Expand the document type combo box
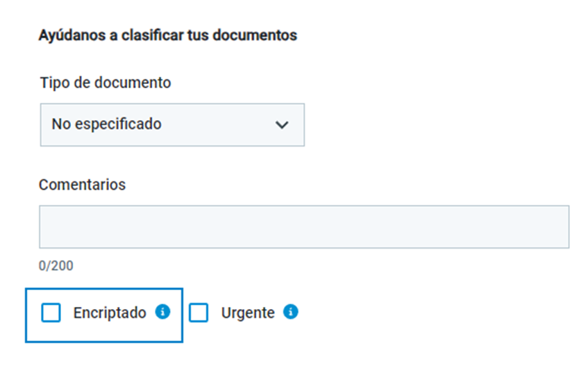This screenshot has height=368, width=588. (172, 125)
